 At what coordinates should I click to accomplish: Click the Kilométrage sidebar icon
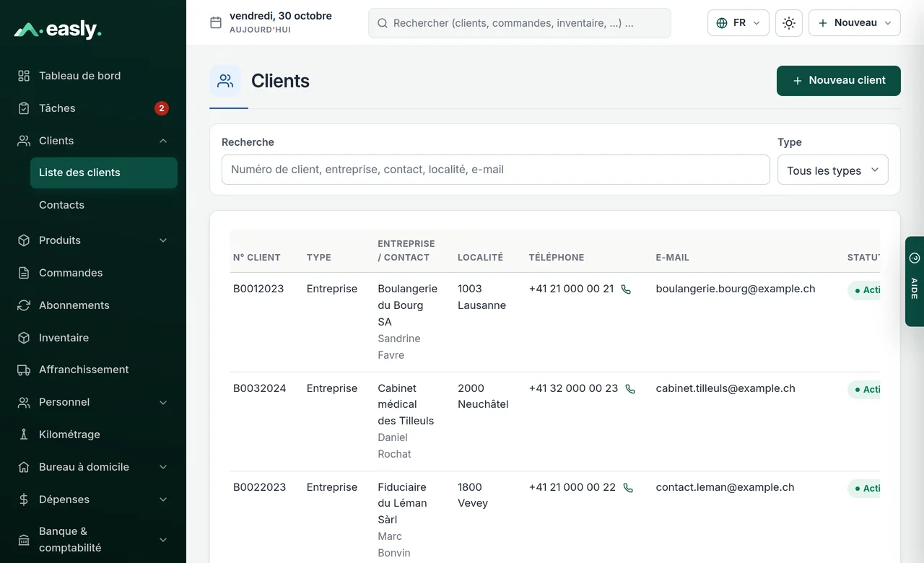coord(24,435)
